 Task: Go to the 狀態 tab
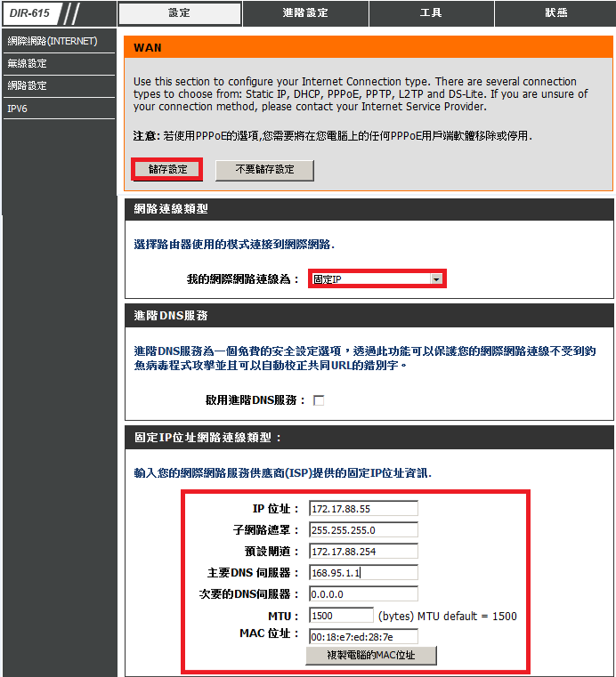[556, 13]
